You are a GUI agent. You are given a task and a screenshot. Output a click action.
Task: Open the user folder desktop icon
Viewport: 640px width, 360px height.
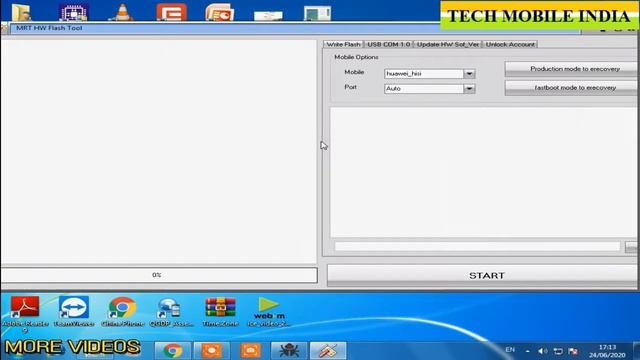coord(21,12)
